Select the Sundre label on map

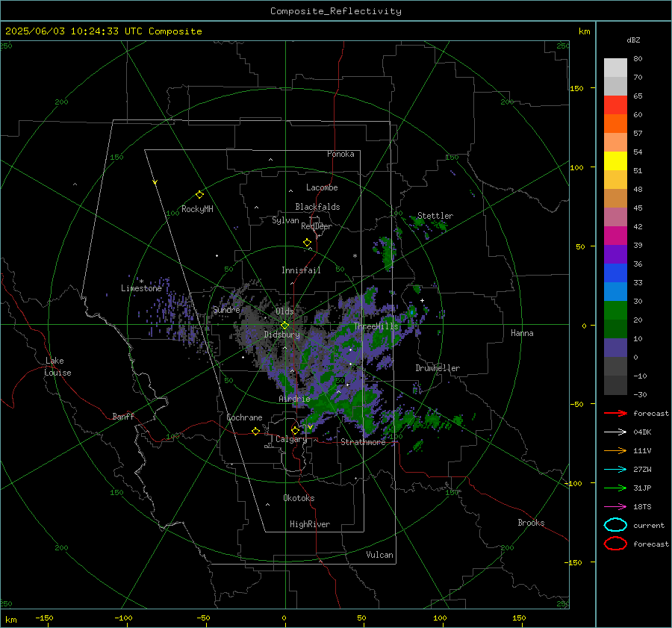point(226,309)
